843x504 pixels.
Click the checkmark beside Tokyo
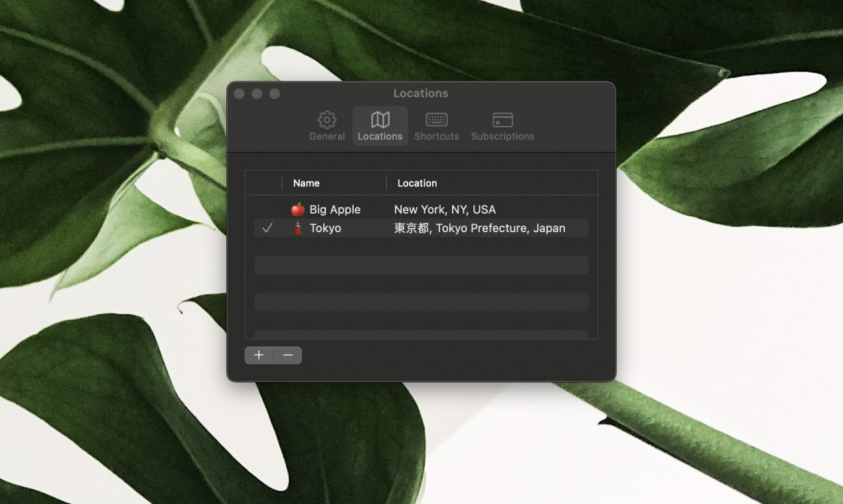(268, 228)
